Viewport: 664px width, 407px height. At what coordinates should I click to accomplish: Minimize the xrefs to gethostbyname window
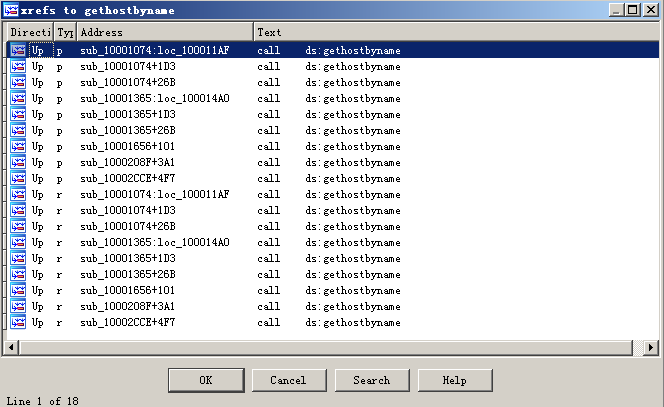tap(617, 10)
